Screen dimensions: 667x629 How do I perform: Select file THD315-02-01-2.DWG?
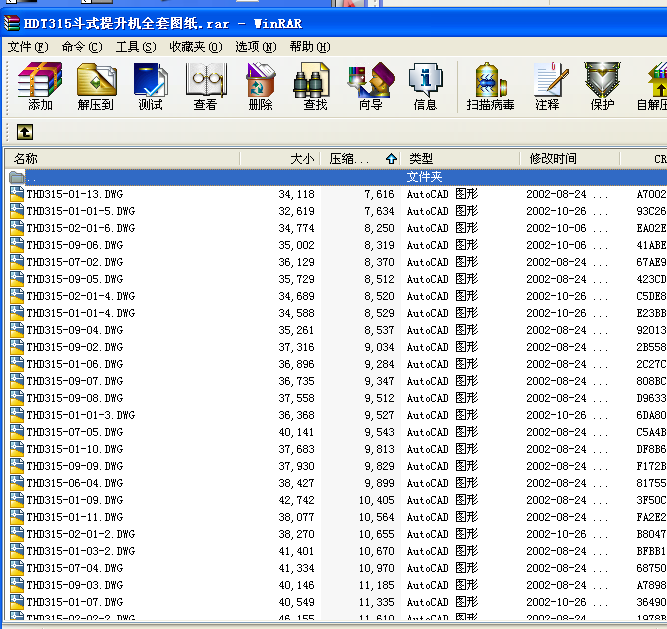(x=81, y=534)
